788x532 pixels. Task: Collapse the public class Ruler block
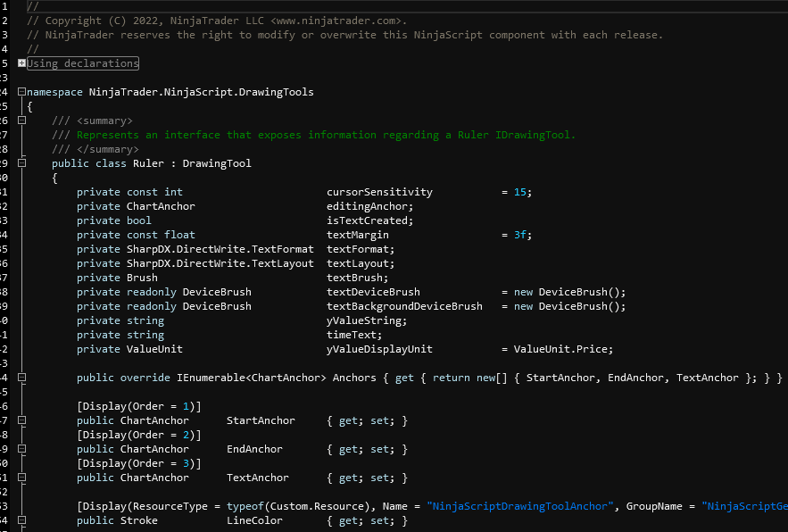21,163
